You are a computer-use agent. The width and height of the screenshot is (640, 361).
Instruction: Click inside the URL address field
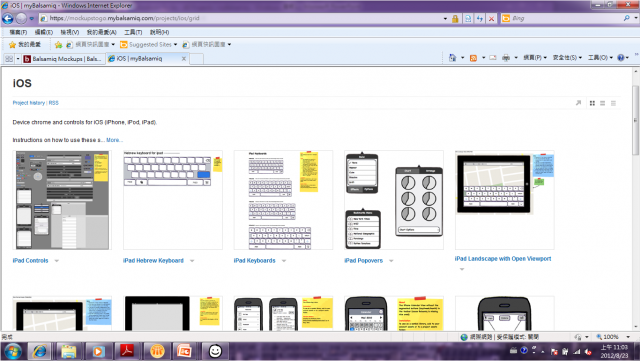[241, 18]
